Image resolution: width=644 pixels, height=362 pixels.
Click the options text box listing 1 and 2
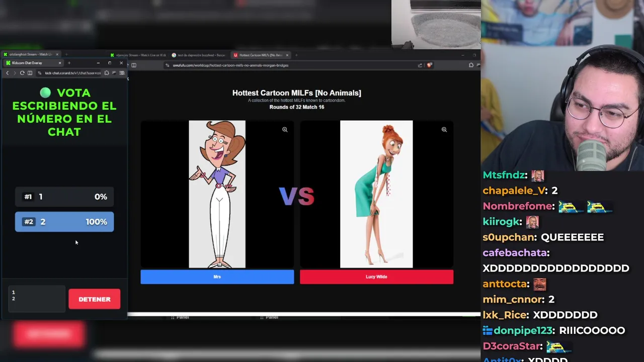[x=37, y=299]
